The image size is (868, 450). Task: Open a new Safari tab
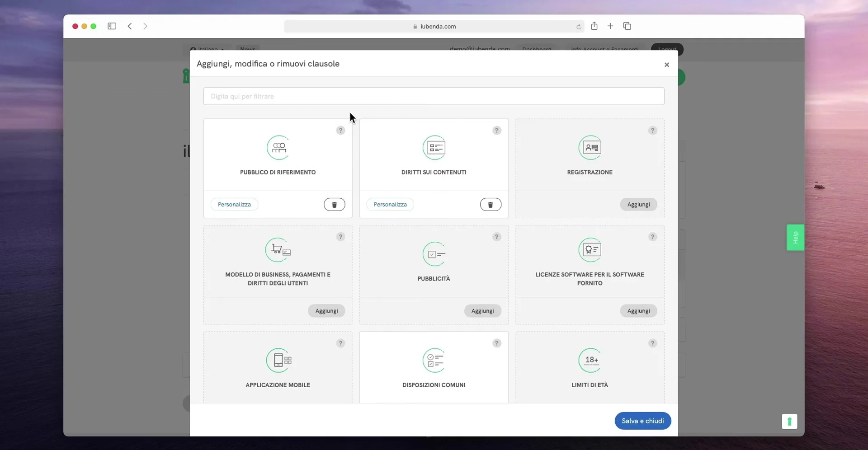pyautogui.click(x=610, y=26)
